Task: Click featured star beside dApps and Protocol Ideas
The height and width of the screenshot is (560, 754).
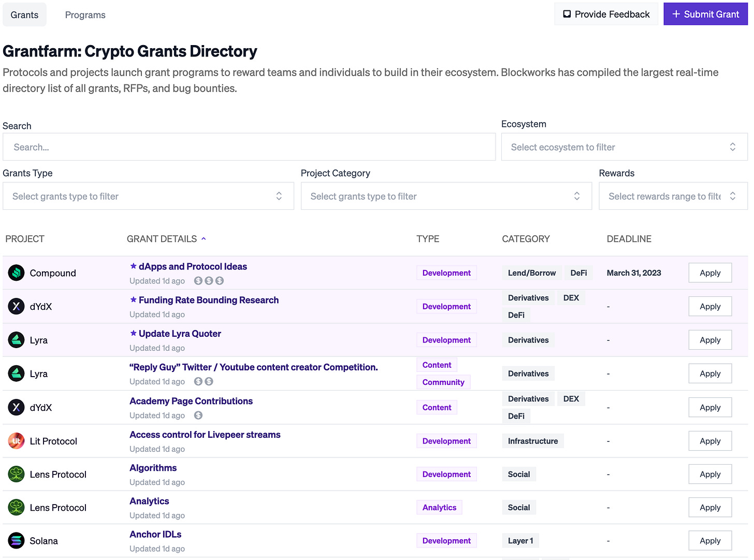Action: click(133, 266)
